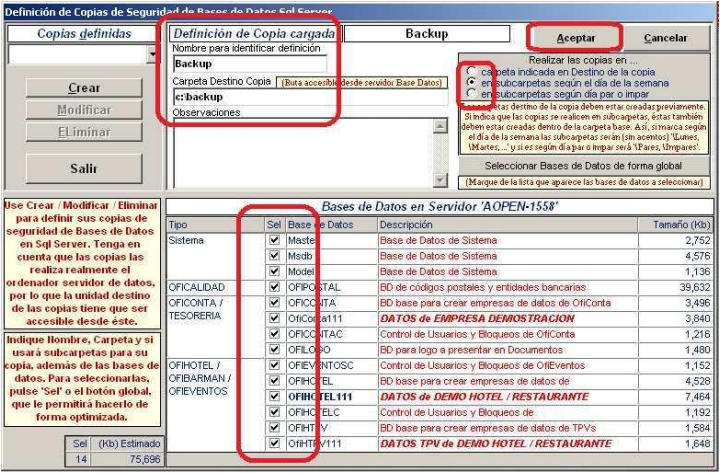This screenshot has width=720, height=473.
Task: Uncheck the OFIHOTEL database checkbox
Action: (x=275, y=381)
